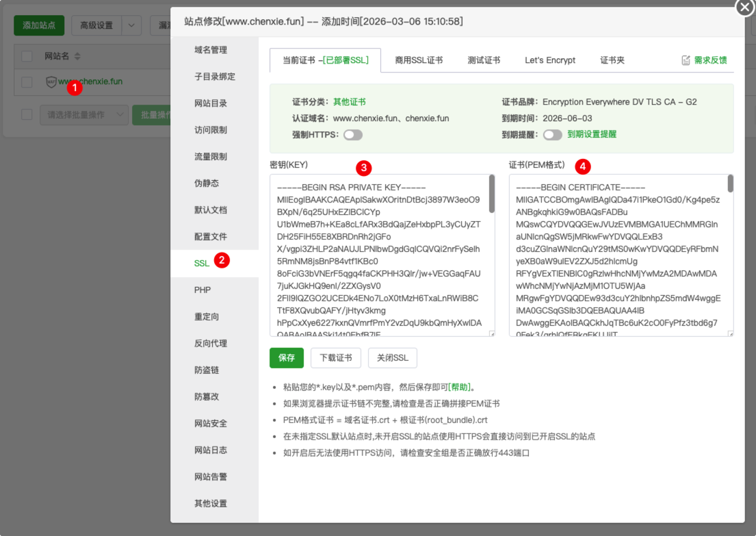Close the site modification dialog with X
This screenshot has width=756, height=536.
tap(744, 8)
